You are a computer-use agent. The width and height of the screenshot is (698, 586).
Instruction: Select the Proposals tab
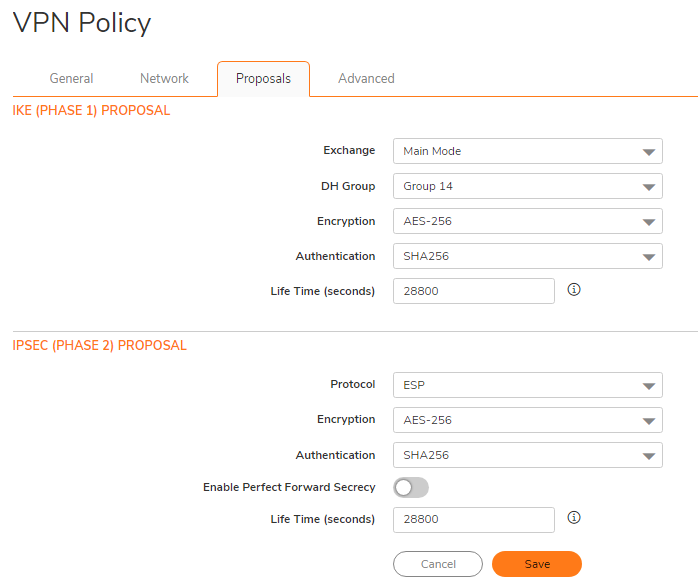click(x=263, y=78)
